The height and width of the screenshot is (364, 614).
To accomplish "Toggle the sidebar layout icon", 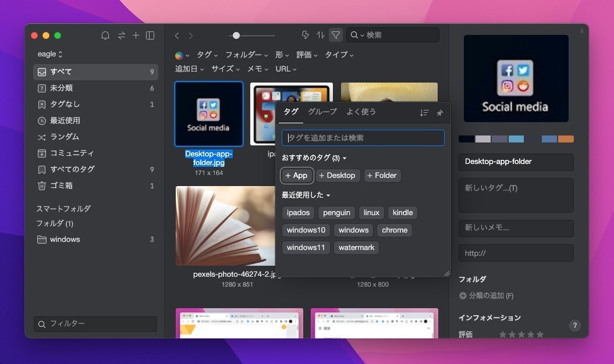I will [150, 35].
